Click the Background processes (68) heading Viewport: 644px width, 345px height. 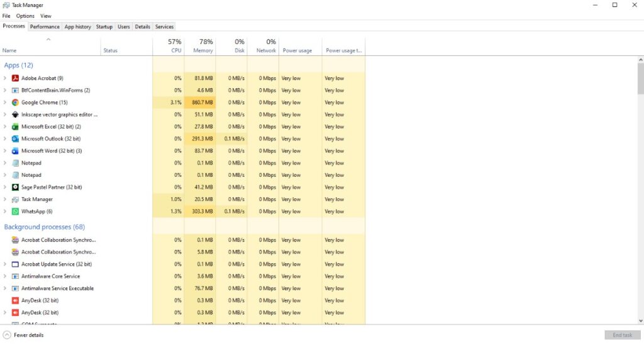tap(45, 227)
